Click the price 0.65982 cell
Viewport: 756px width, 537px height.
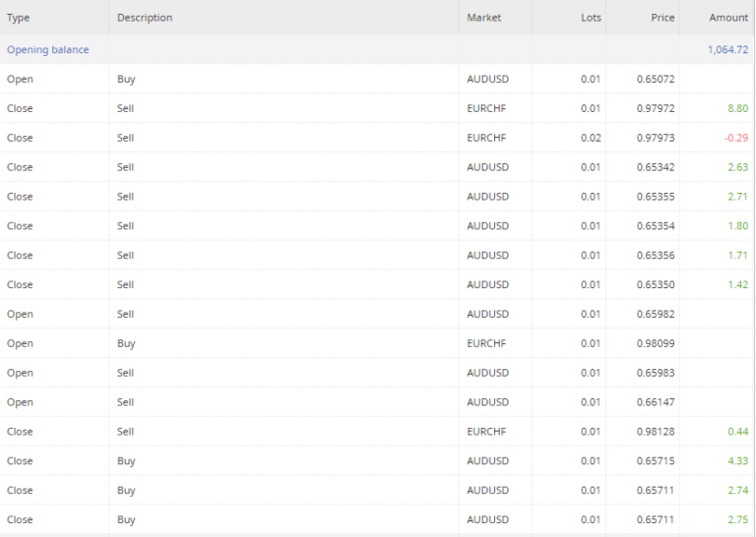(656, 314)
